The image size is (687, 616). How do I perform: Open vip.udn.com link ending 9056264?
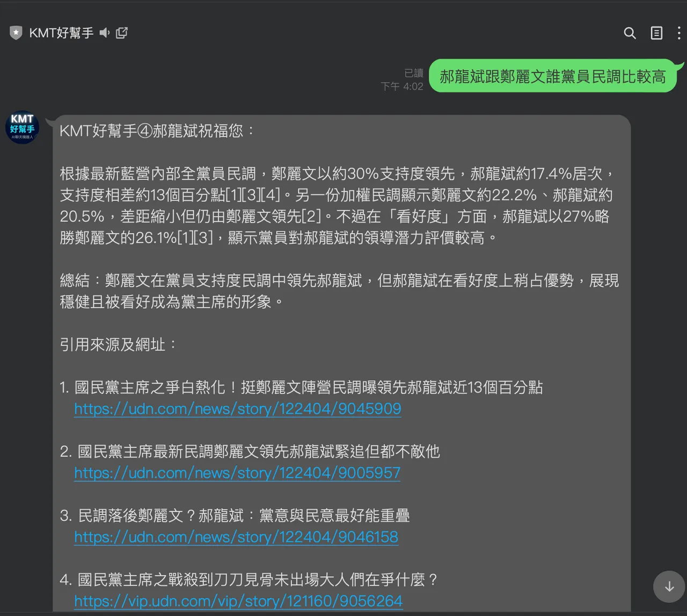point(238,601)
